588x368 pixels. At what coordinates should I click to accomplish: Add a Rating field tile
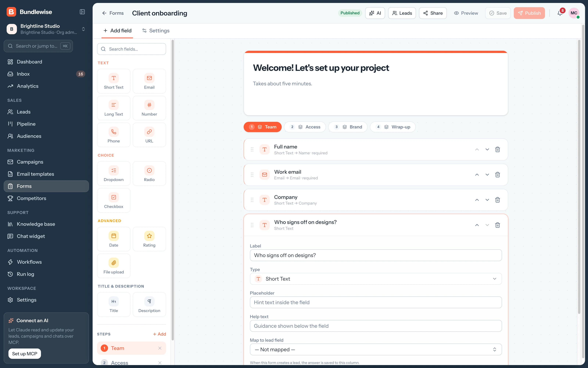149,239
